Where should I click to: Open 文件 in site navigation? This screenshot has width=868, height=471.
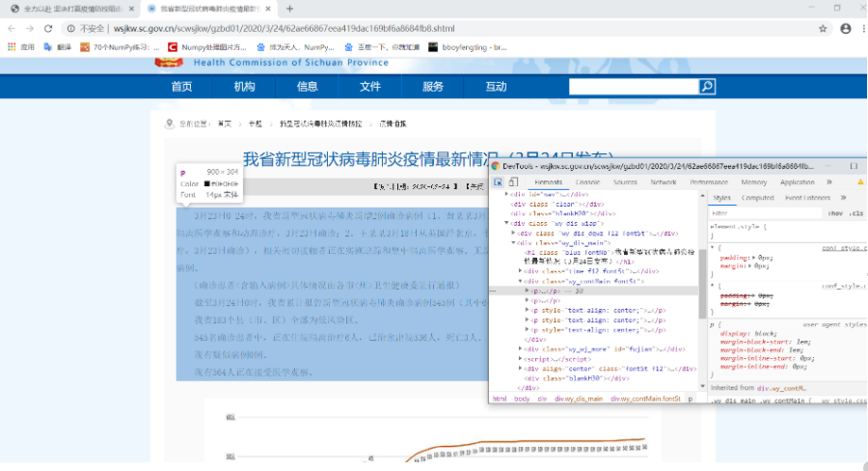(x=369, y=87)
